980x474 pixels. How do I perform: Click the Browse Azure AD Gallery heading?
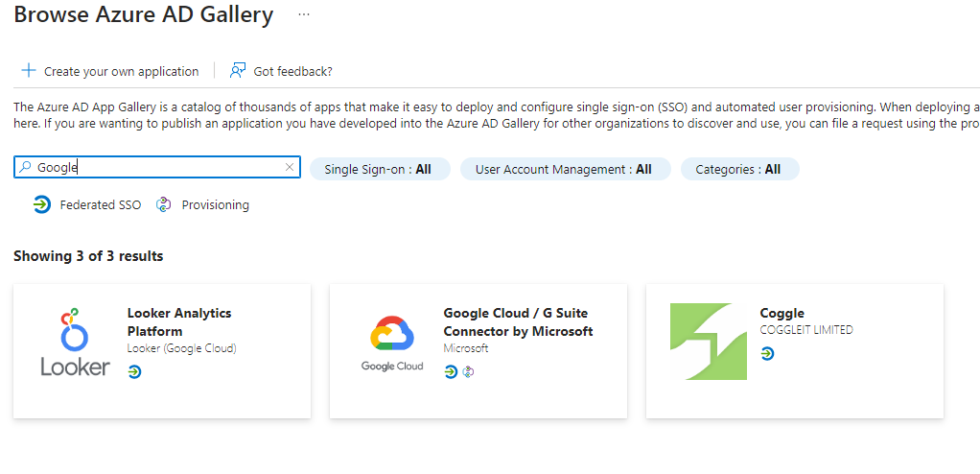point(144,13)
